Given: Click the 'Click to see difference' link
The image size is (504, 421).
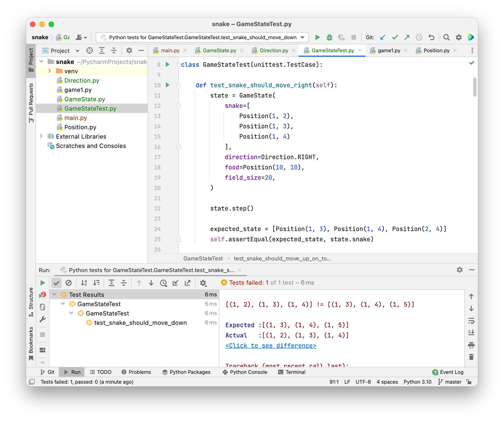Looking at the screenshot, I should (x=271, y=346).
